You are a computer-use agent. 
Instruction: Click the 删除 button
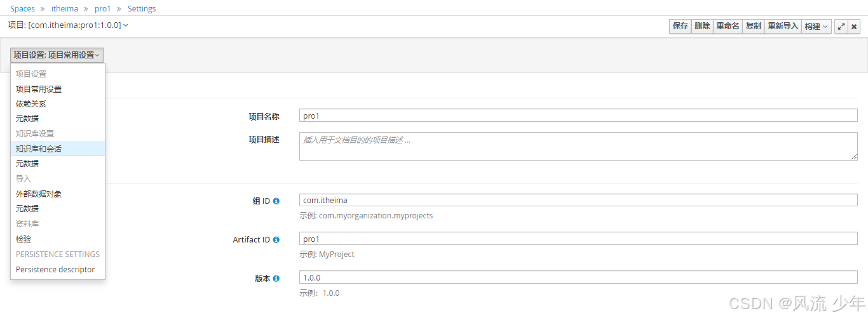coord(702,26)
